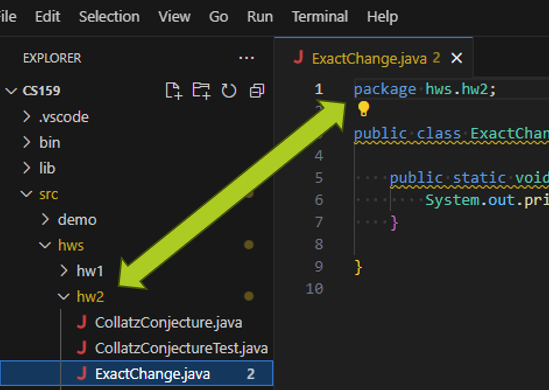Select ExactChange.java in the file tree
The width and height of the screenshot is (549, 390).
tap(137, 374)
